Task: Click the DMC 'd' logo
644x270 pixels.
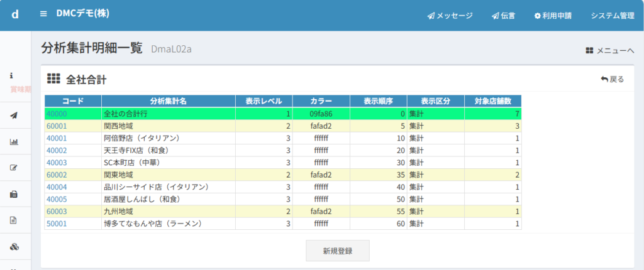Action: pos(15,14)
